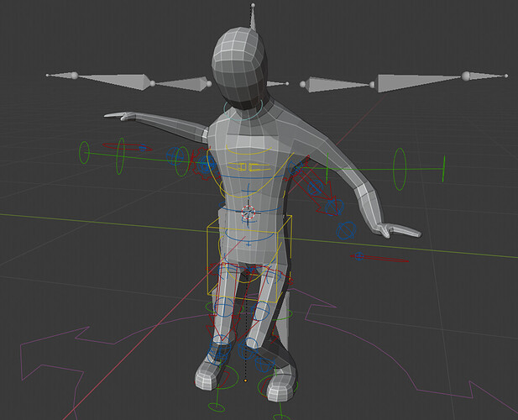This screenshot has height=420, width=518.
Task: Select the flat red ellipse control on left arm rig
Action: click(x=127, y=147)
